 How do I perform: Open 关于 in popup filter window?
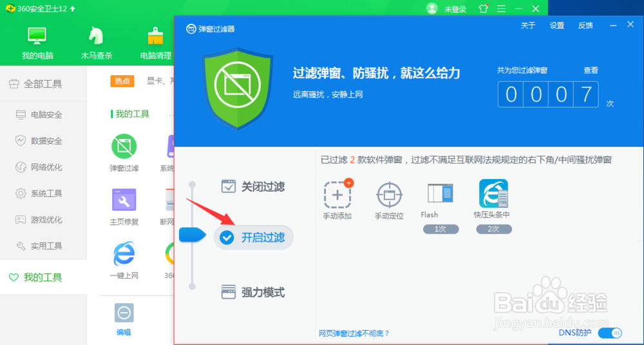[528, 26]
